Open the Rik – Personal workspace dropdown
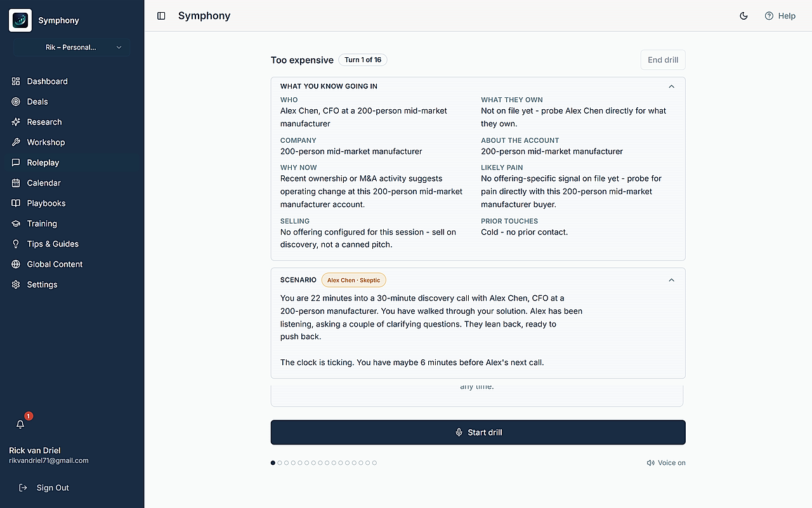 72,47
